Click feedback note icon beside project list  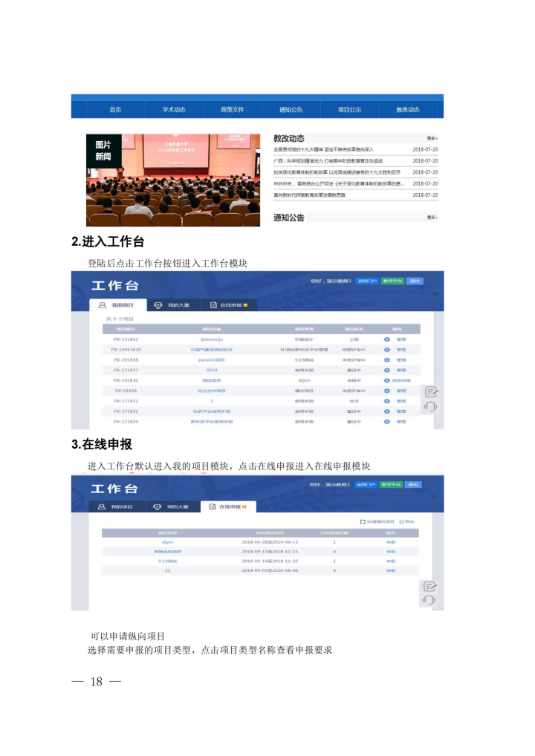point(430,392)
